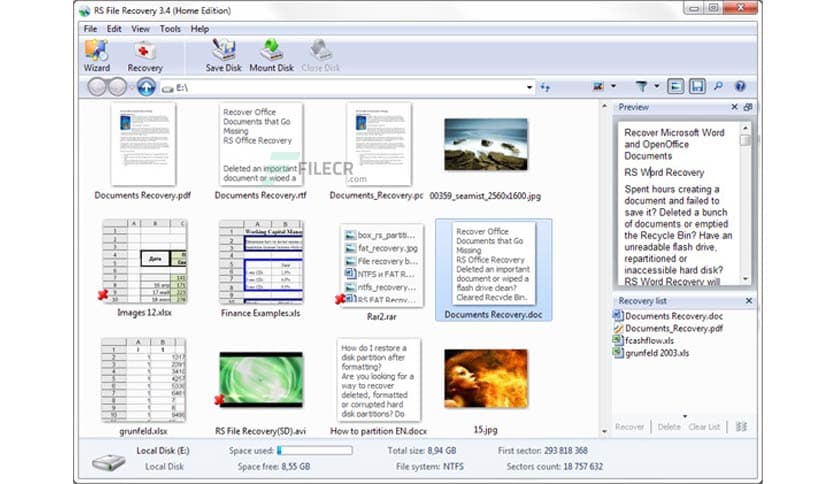Refresh the current folder view
Viewport: 836px width, 484px height.
click(546, 88)
